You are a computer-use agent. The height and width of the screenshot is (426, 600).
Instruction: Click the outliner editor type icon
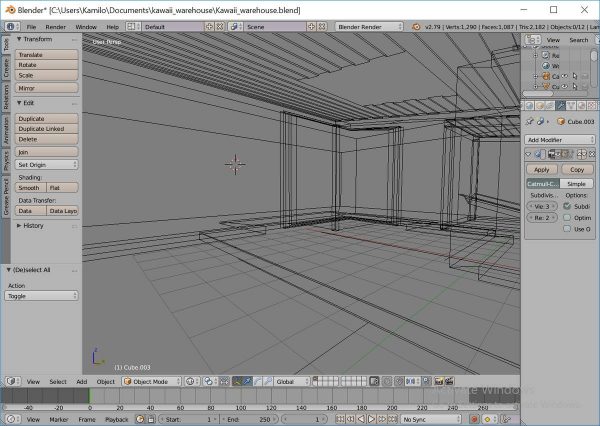click(x=530, y=40)
